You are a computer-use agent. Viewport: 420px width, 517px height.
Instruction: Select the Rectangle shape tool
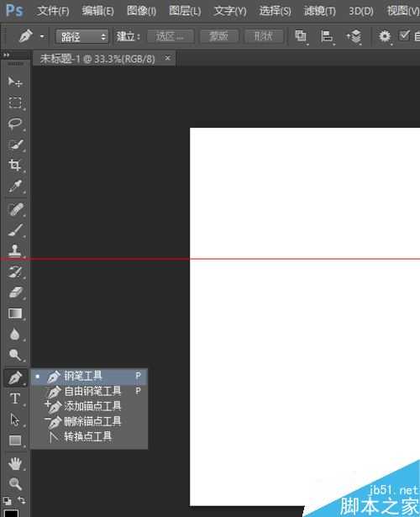click(x=15, y=441)
